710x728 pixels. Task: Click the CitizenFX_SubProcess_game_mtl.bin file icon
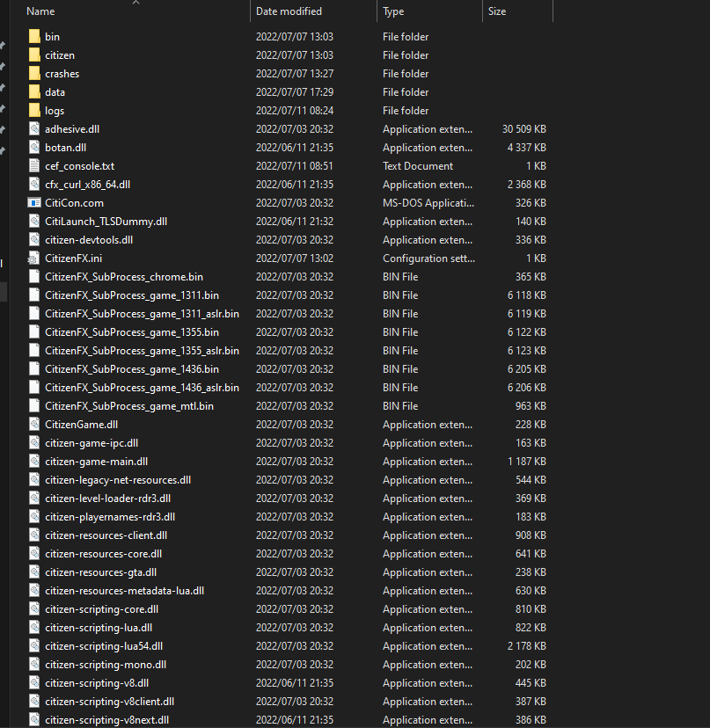click(34, 406)
